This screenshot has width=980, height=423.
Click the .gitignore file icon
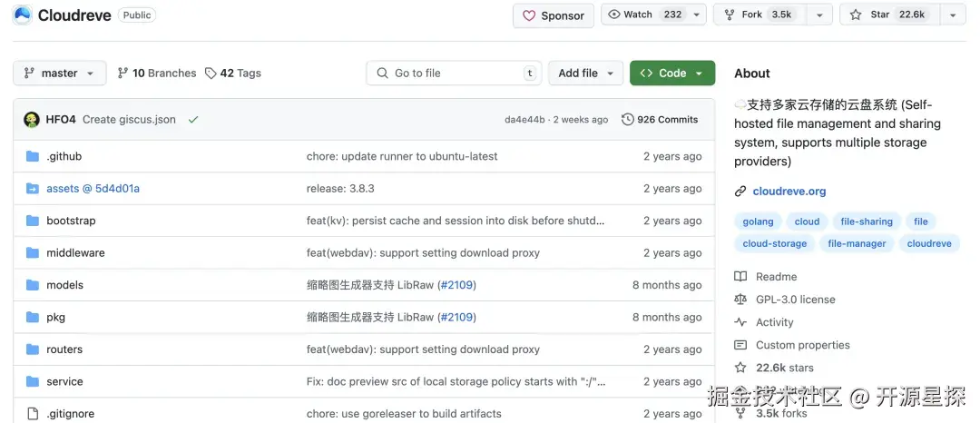pyautogui.click(x=33, y=413)
